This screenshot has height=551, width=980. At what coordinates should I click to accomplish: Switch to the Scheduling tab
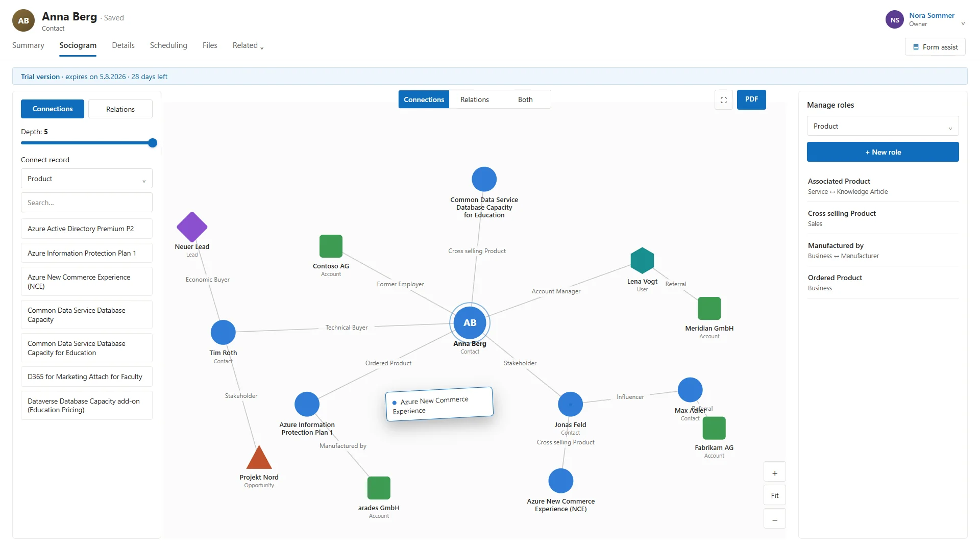click(x=168, y=45)
